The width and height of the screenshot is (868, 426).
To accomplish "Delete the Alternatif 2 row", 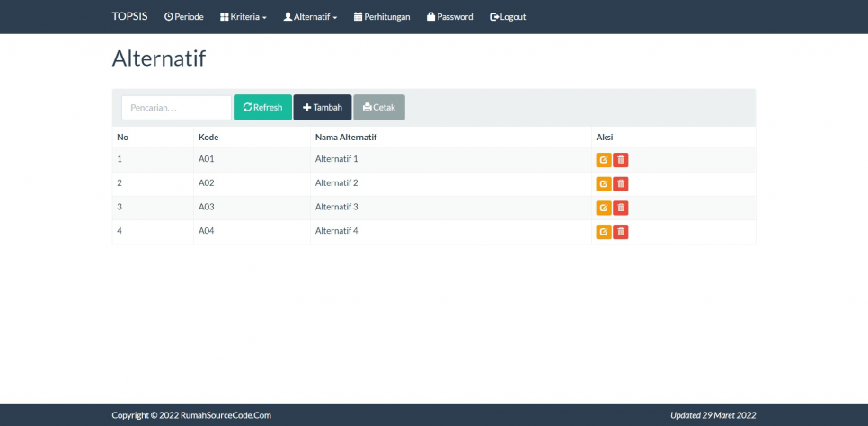I will click(620, 184).
